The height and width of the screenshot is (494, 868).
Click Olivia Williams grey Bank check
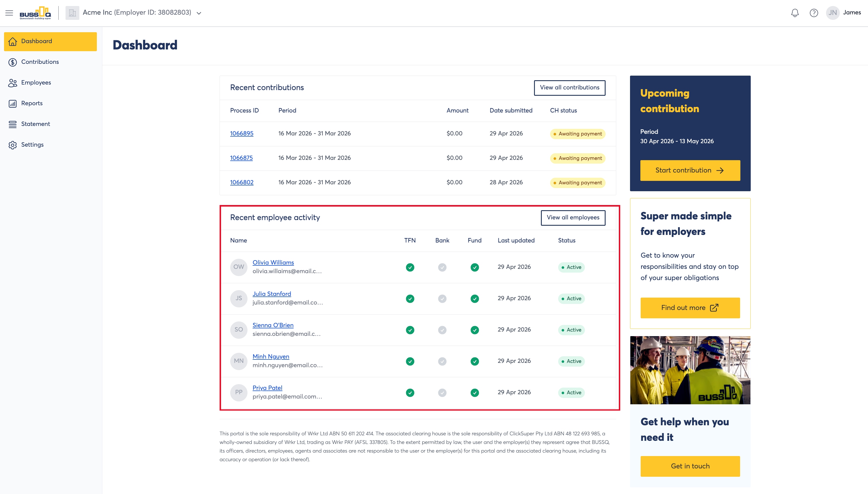click(x=442, y=268)
